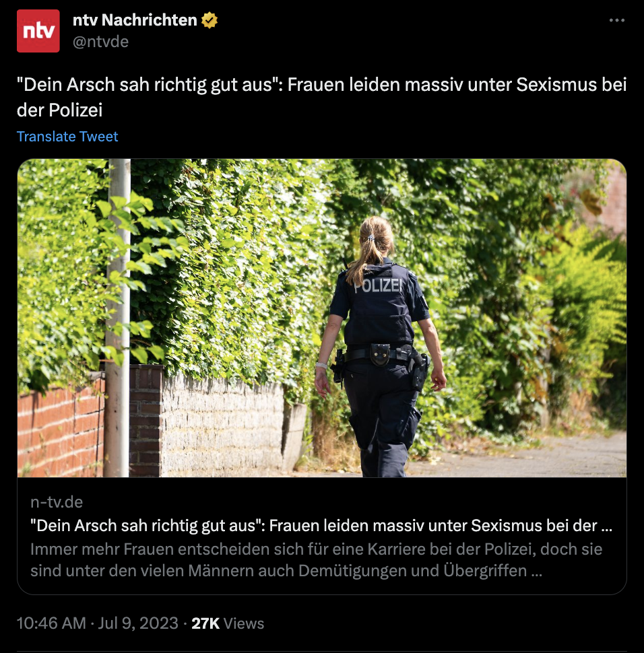Click the grey lamp post in the photo
The image size is (644, 653).
(x=117, y=318)
